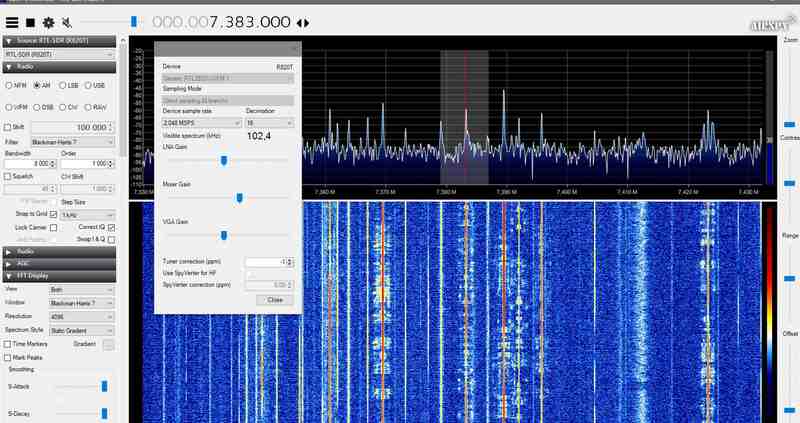Open the Filter type dropdown
Viewport: 800px width, 423px height.
(72, 141)
